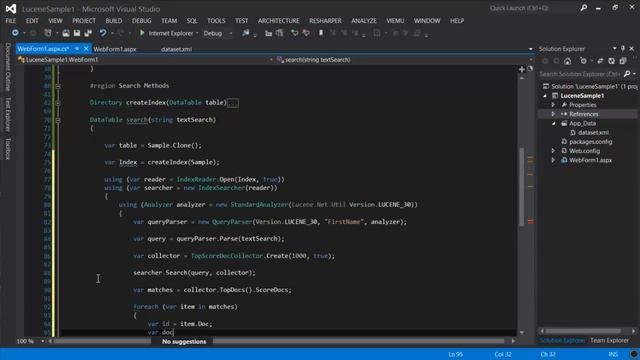Open the document tabs overflow dropdown
Screen dimensions: 640x360
coord(531,49)
